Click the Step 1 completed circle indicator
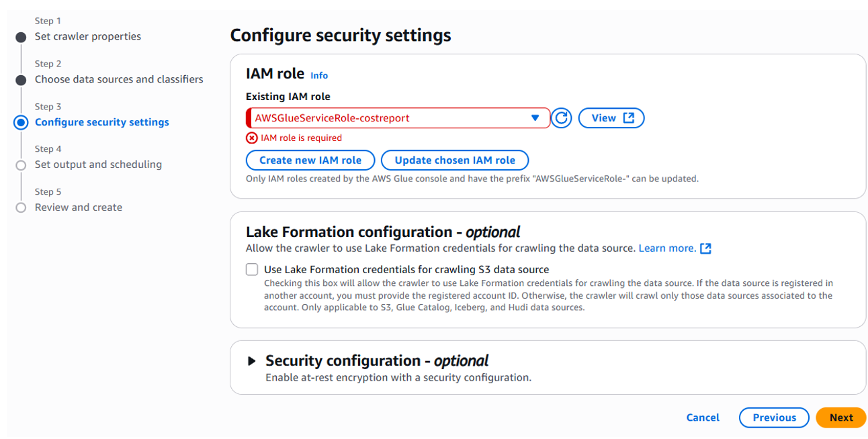Image resolution: width=868 pixels, height=439 pixels. tap(21, 38)
